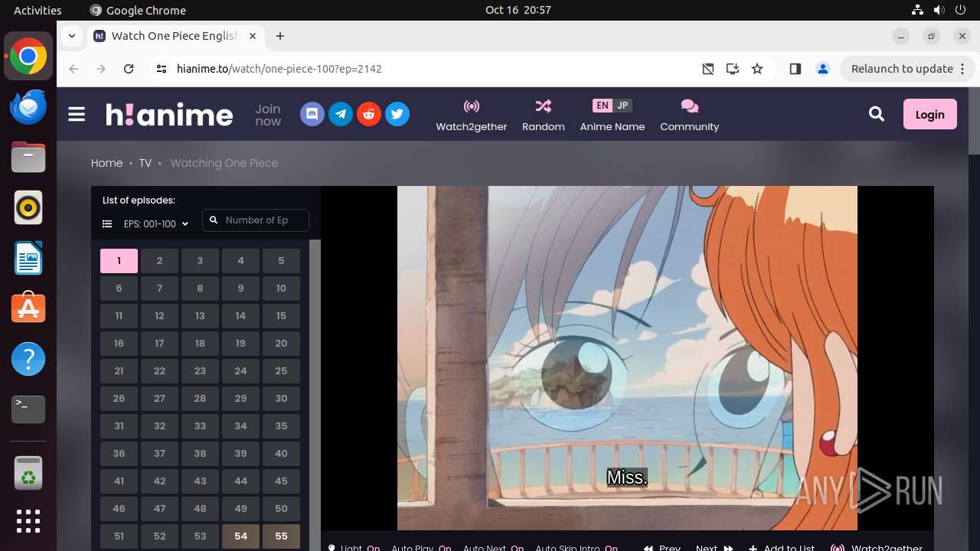Toggle Auto Play

[421, 548]
